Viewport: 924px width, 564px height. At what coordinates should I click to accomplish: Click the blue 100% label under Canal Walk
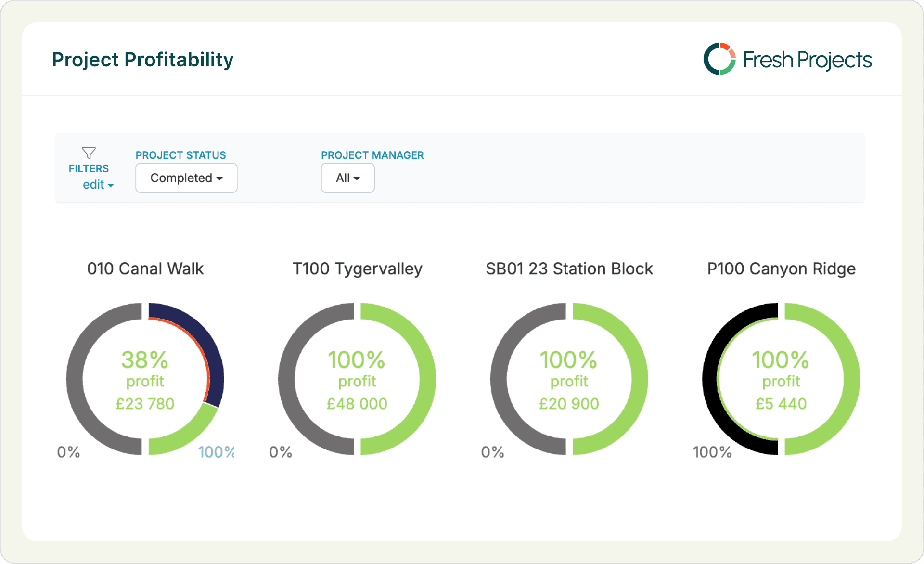(216, 452)
